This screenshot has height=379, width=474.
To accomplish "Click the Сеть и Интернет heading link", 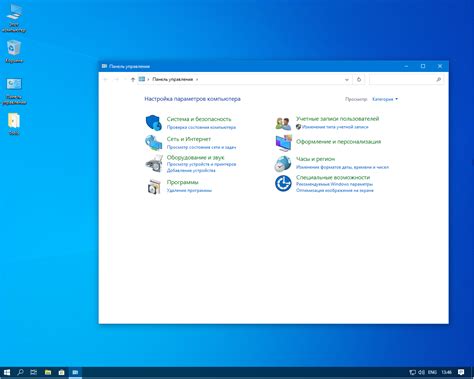I will (x=189, y=139).
